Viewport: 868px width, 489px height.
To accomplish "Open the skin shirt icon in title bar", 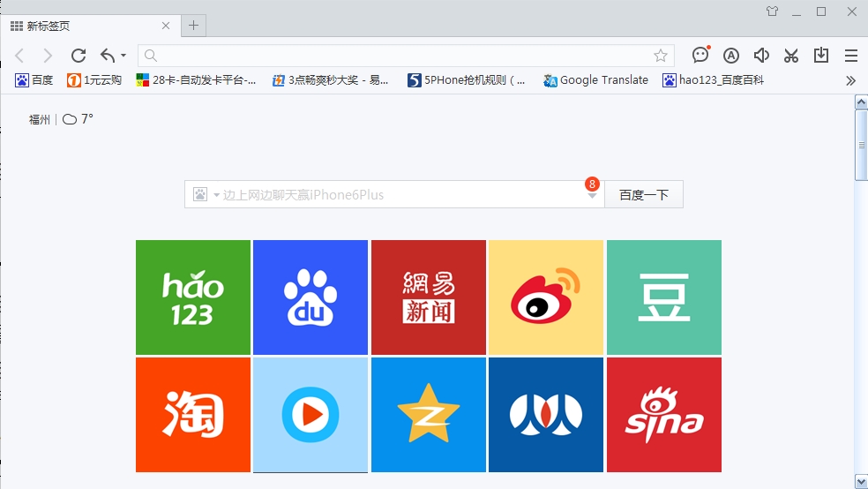I will (773, 11).
